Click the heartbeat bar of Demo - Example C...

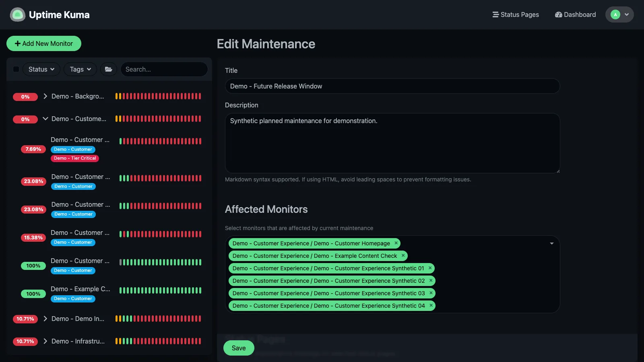tap(160, 290)
